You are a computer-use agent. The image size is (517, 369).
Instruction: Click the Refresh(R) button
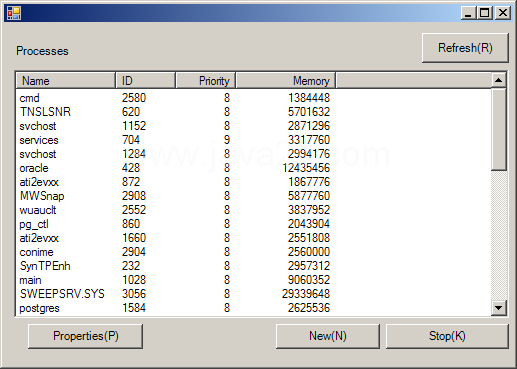465,48
